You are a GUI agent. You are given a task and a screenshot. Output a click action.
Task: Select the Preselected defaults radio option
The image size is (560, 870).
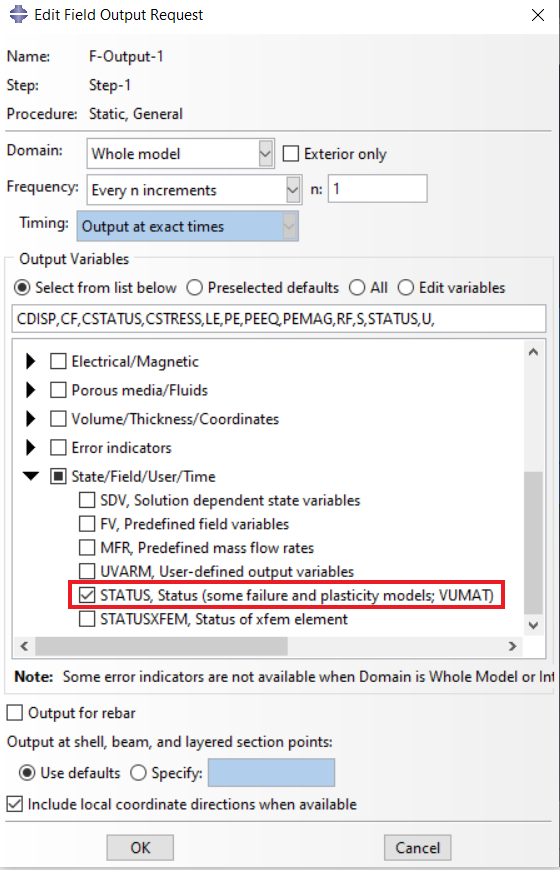(x=194, y=288)
